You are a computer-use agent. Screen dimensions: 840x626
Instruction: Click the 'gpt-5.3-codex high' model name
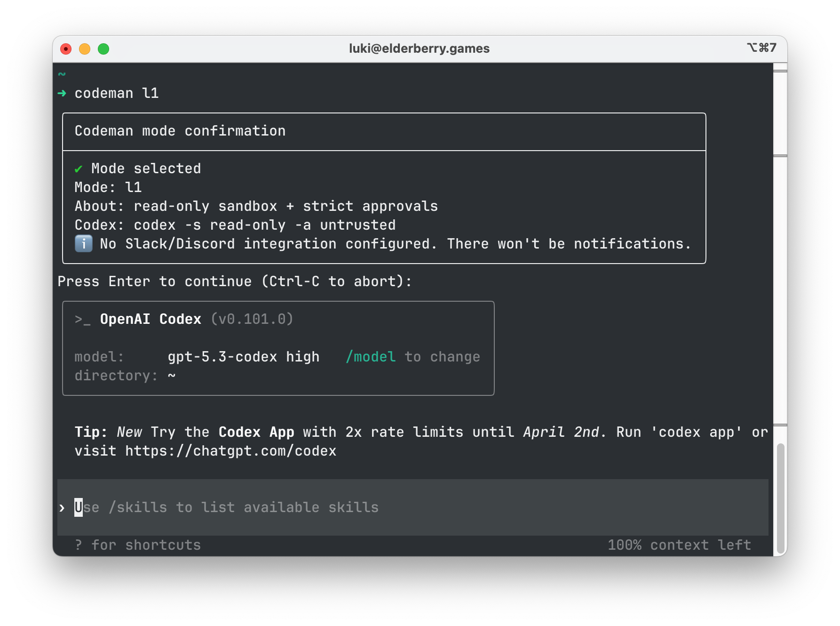tap(244, 357)
